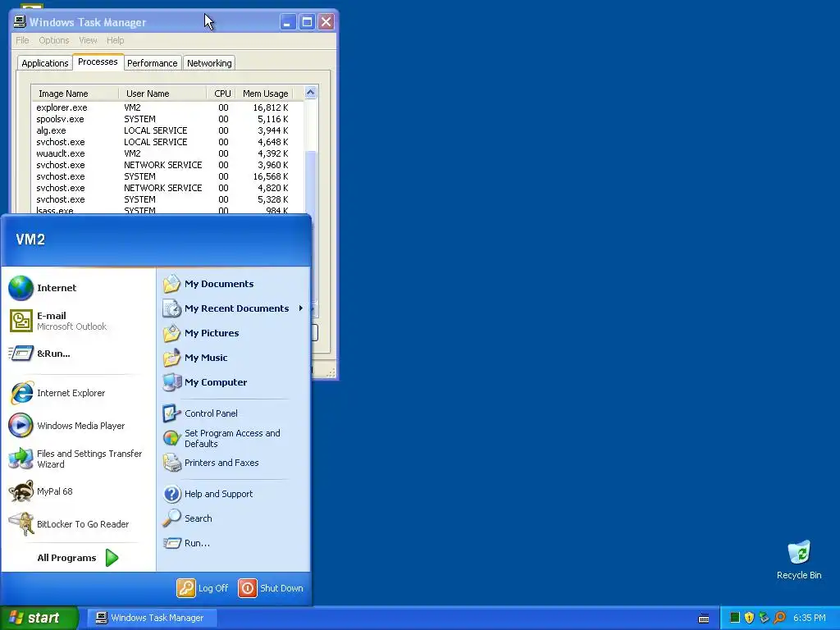This screenshot has height=630, width=840.
Task: Sort processes by the Mem Usage column header
Action: (264, 94)
